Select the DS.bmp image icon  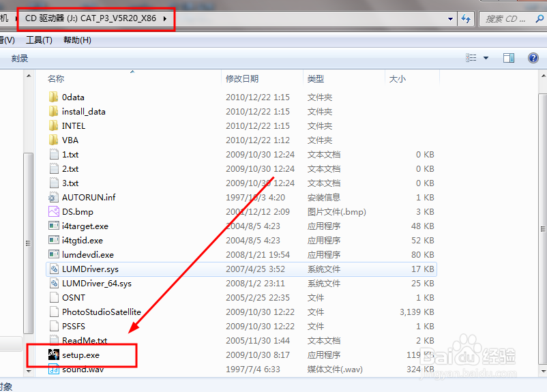54,212
